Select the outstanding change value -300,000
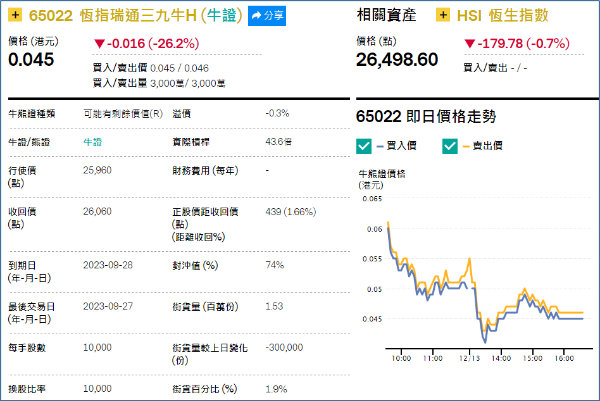The height and width of the screenshot is (401, 600). click(x=284, y=347)
